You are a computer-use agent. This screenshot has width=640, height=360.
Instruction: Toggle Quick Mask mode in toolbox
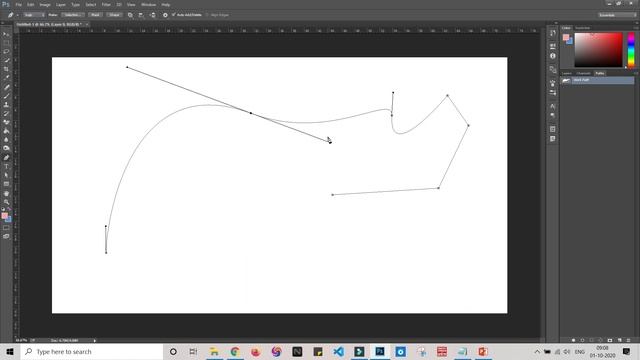click(x=6, y=228)
